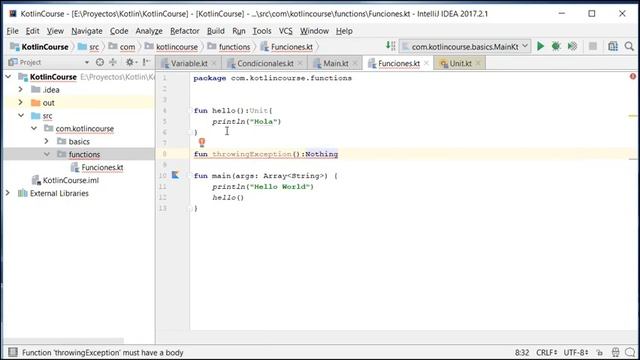This screenshot has width=640, height=360.
Task: Run with coverage icon
Action: pos(572,47)
